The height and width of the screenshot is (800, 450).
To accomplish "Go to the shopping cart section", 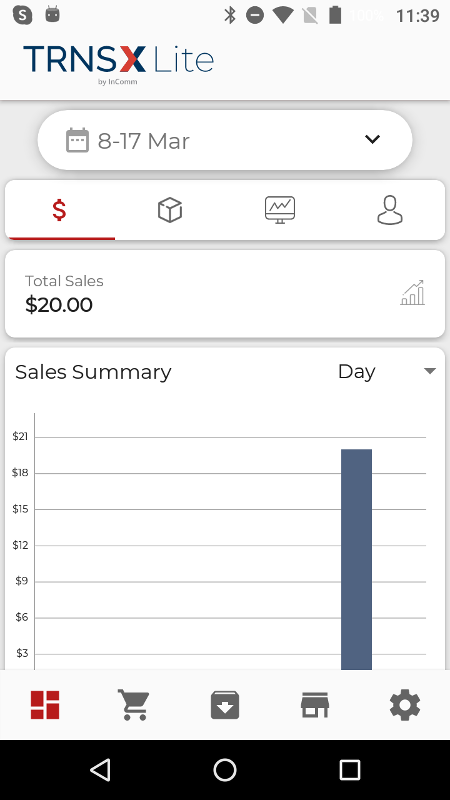I will coord(134,705).
